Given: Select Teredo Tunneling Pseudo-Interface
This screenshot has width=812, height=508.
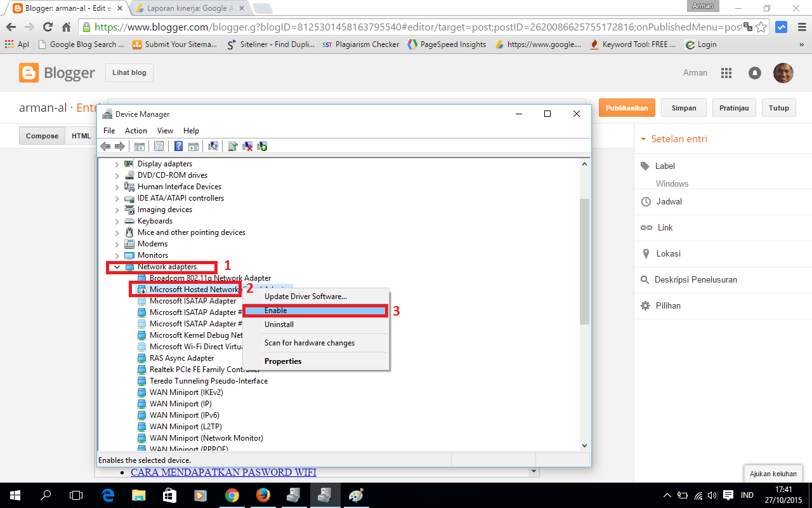Looking at the screenshot, I should point(209,381).
